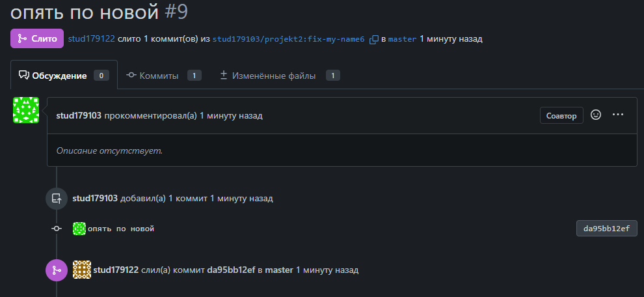Click the purple Слито status badge
Viewport: 644px width, 297px height.
pos(37,38)
